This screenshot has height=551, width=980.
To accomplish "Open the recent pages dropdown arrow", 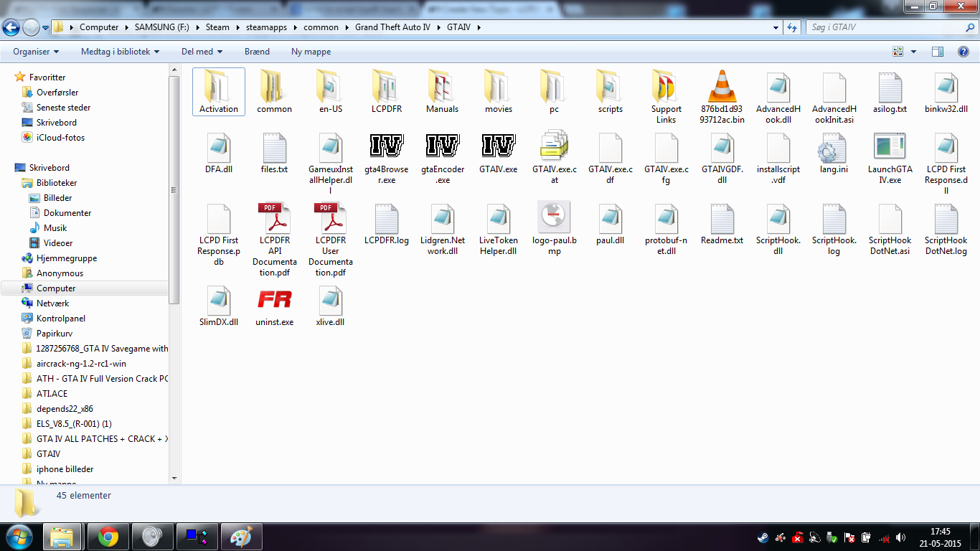I will (46, 27).
